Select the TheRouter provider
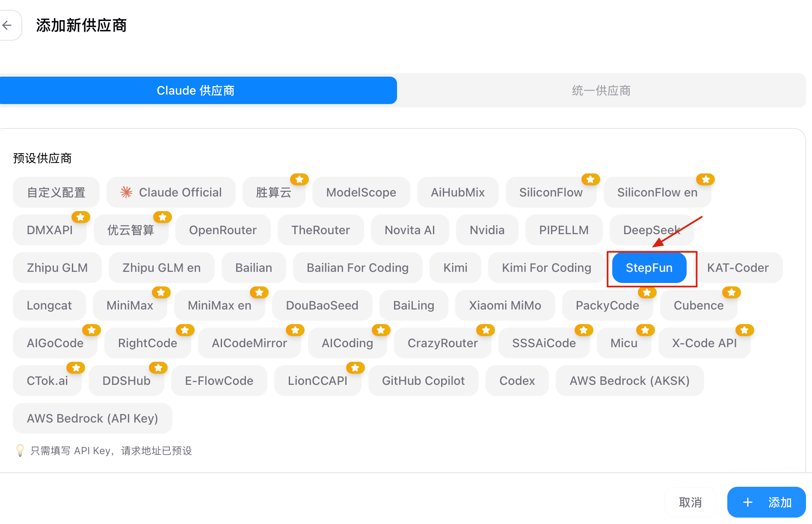812x524 pixels. (x=321, y=230)
